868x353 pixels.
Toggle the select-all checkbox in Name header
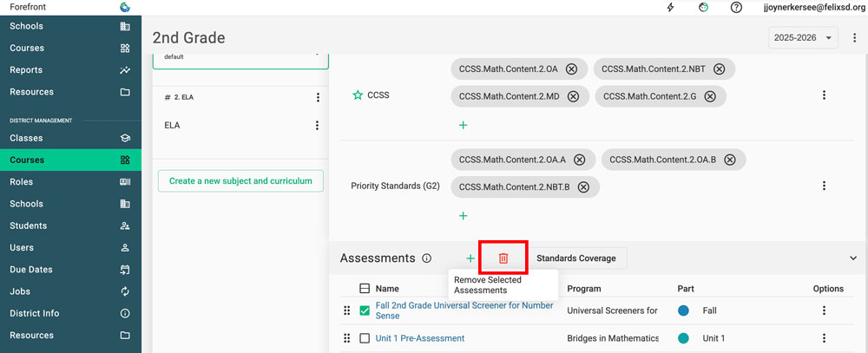pyautogui.click(x=365, y=289)
